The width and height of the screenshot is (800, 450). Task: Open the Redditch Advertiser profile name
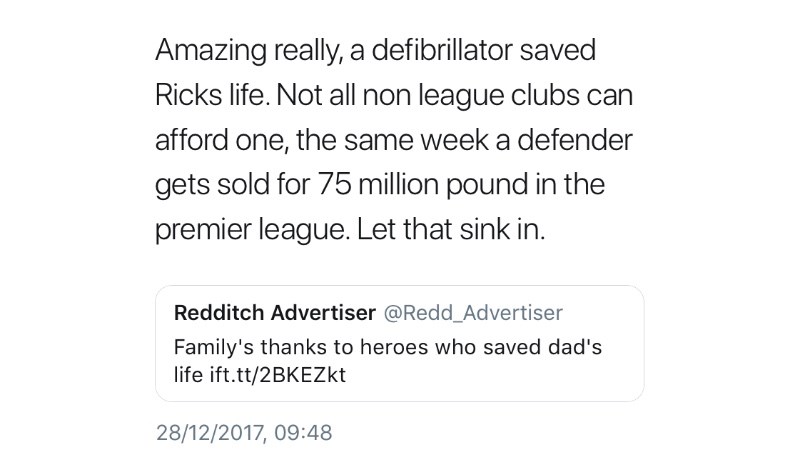coord(275,313)
